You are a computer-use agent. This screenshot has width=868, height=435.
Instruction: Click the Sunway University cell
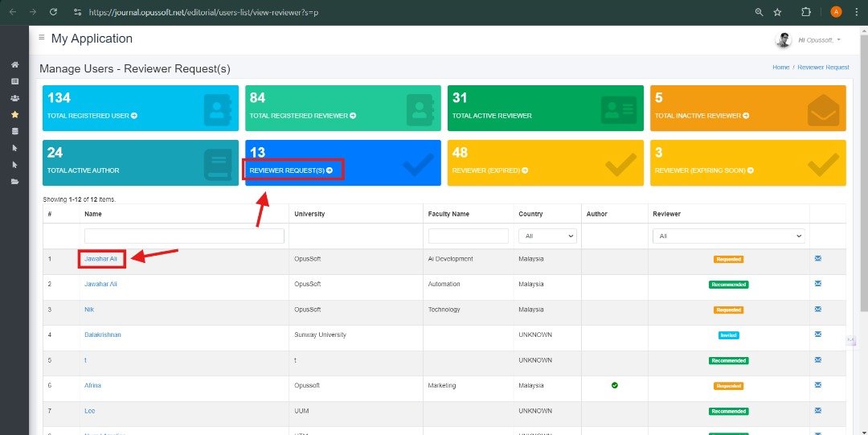tap(321, 335)
